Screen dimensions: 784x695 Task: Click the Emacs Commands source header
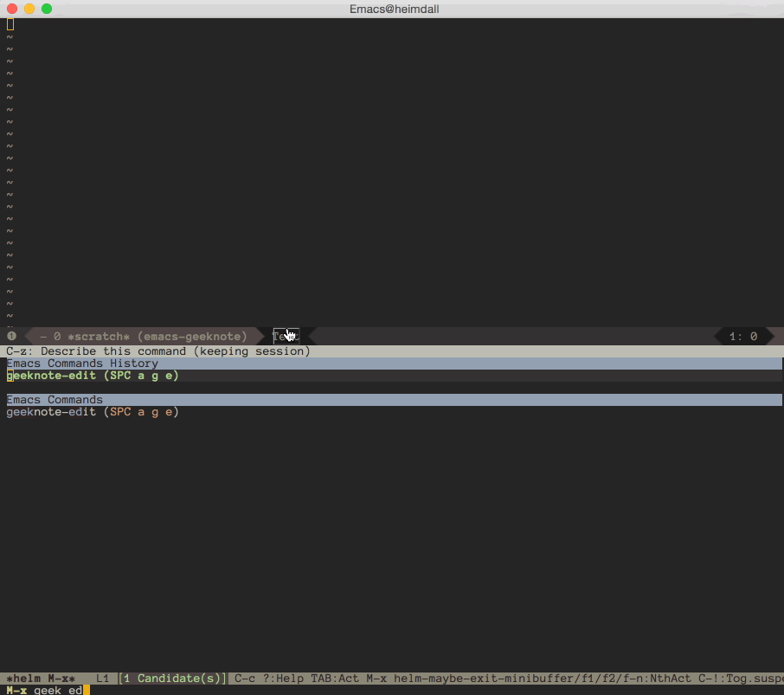(394, 400)
